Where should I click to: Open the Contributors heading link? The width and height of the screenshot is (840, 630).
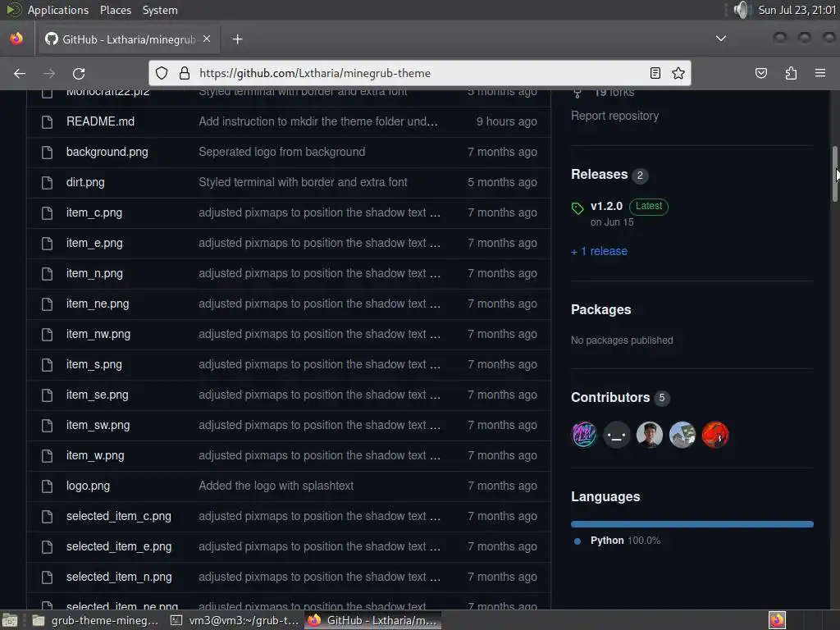click(610, 398)
